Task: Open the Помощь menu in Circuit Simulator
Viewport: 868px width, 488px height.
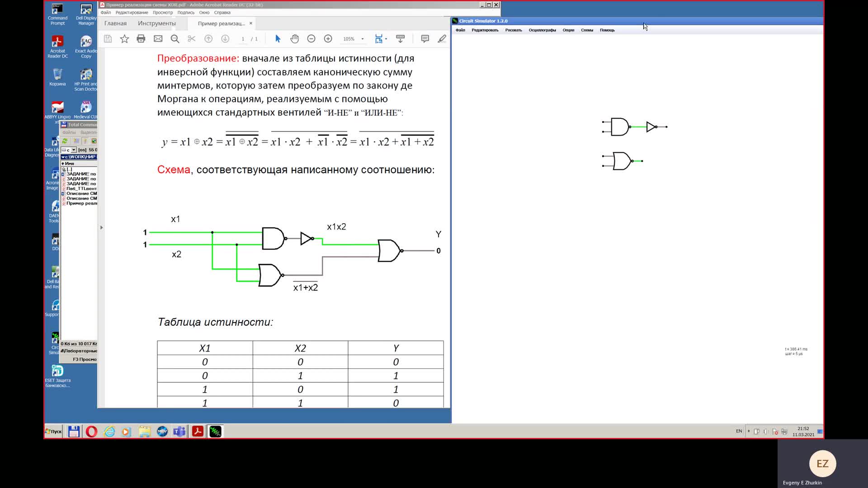Action: coord(607,30)
